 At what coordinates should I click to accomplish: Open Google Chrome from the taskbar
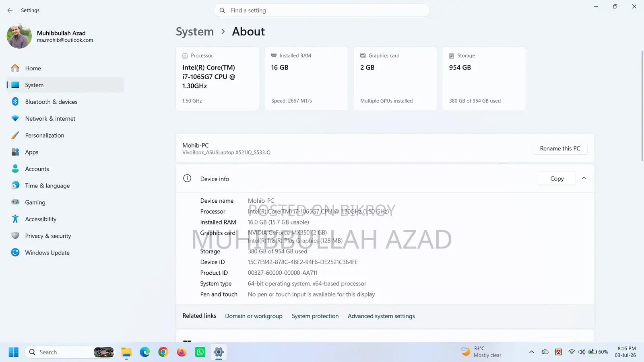tap(163, 352)
